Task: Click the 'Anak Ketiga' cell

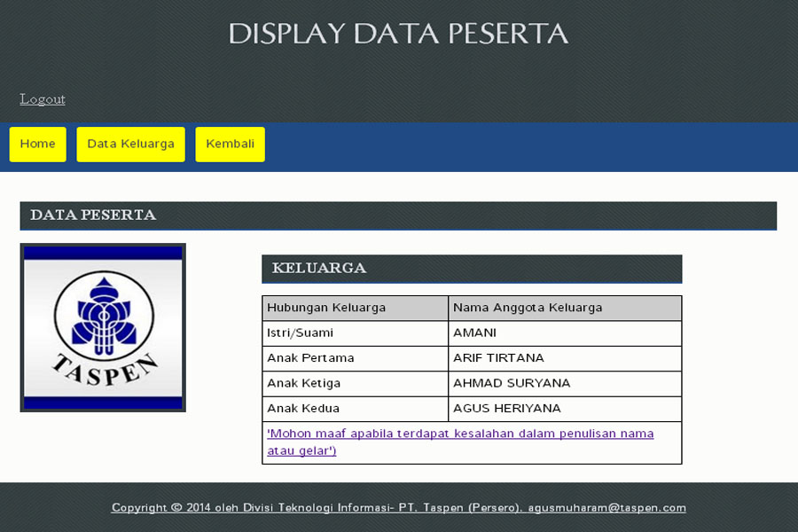Action: coord(356,383)
